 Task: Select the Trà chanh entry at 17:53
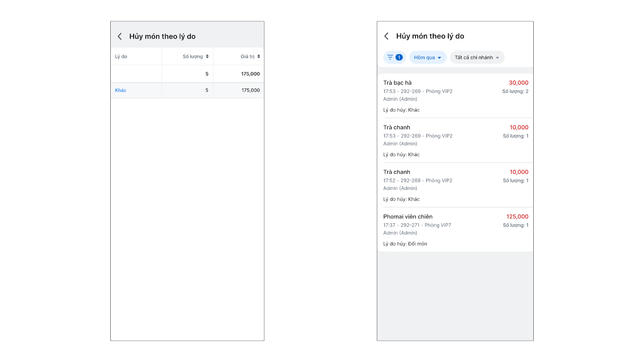click(x=396, y=128)
